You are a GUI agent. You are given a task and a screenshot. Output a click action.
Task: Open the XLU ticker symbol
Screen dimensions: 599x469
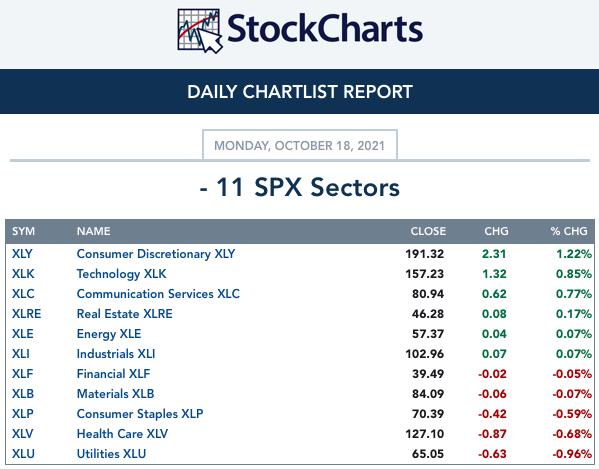click(x=23, y=454)
